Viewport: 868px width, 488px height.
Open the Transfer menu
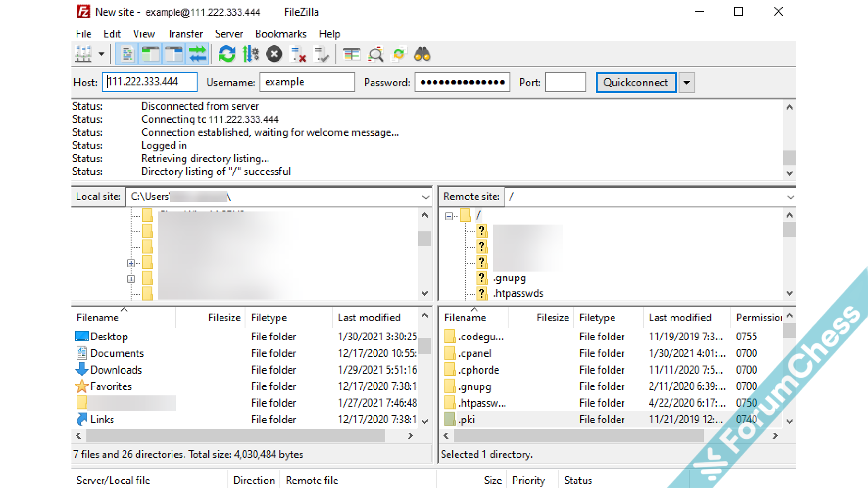click(x=185, y=34)
